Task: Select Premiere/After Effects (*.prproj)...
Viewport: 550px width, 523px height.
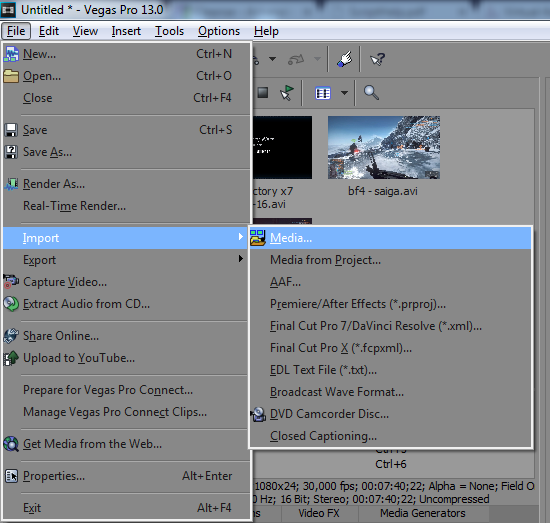Action: pyautogui.click(x=390, y=304)
